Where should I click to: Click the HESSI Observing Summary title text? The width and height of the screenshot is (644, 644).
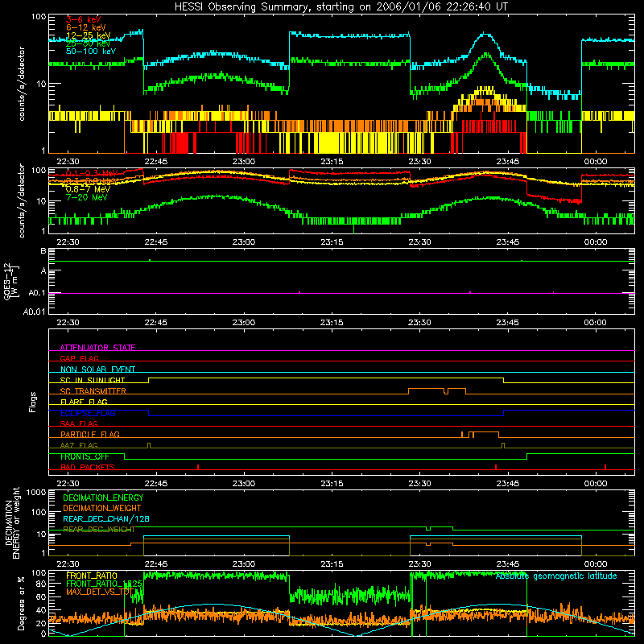[x=341, y=7]
